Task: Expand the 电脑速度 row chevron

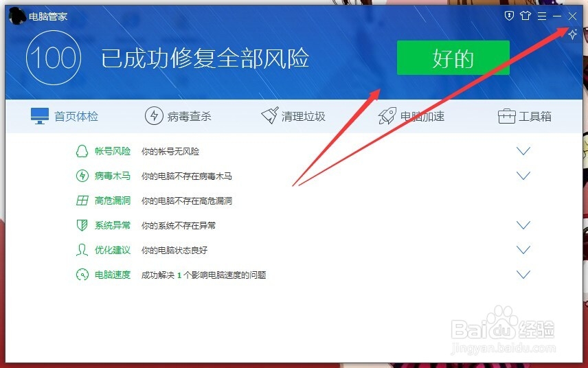Action: pyautogui.click(x=523, y=275)
